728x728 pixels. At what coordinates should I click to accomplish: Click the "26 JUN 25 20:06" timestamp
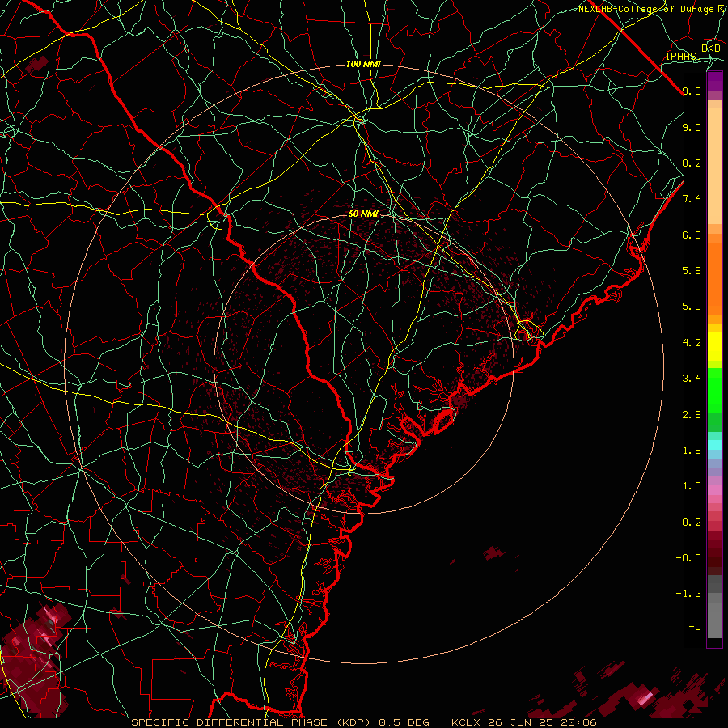point(542,722)
